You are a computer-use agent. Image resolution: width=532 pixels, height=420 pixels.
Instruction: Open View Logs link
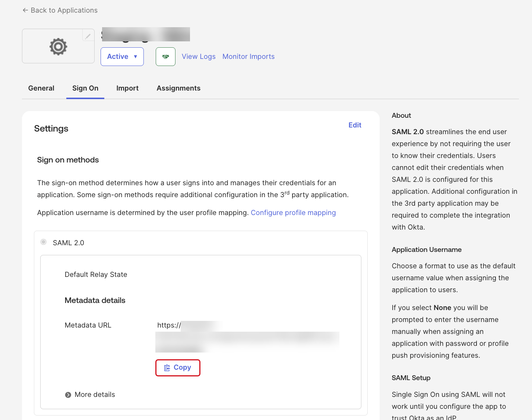point(199,57)
